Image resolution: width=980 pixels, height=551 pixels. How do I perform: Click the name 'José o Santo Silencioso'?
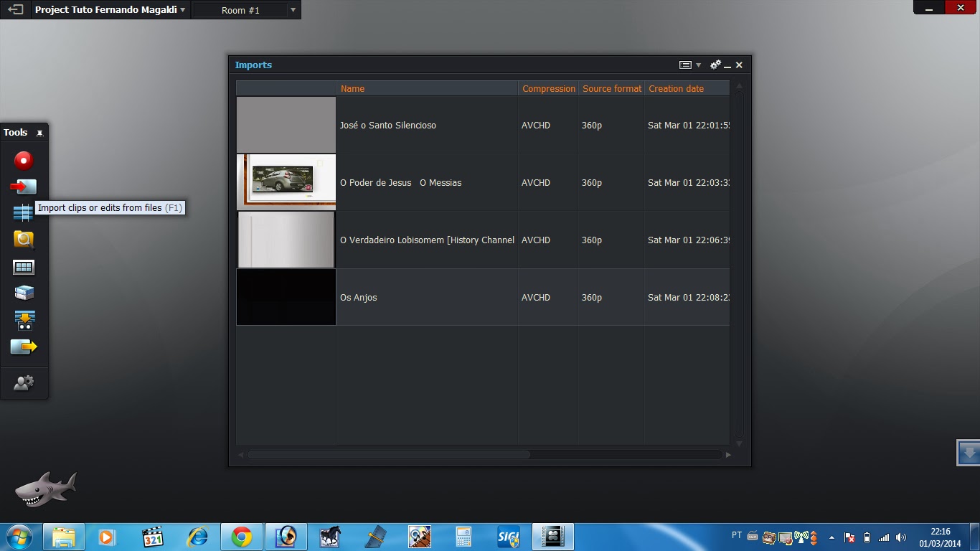point(388,126)
